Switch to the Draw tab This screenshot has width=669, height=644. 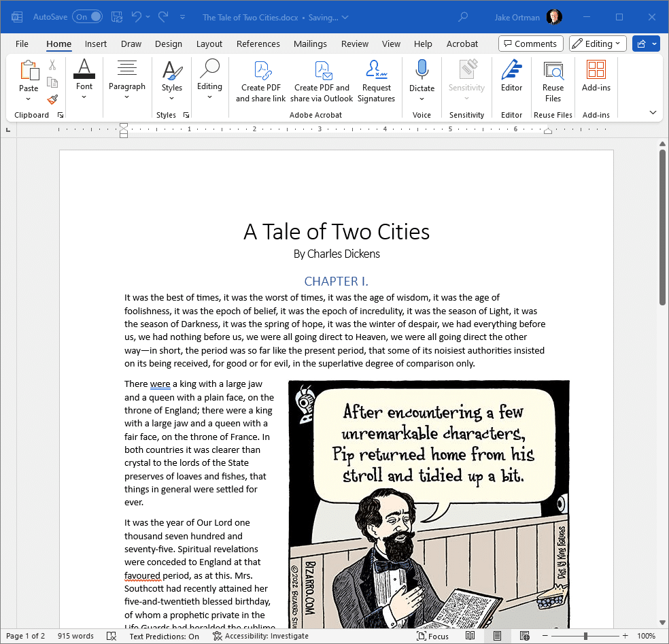coord(131,44)
